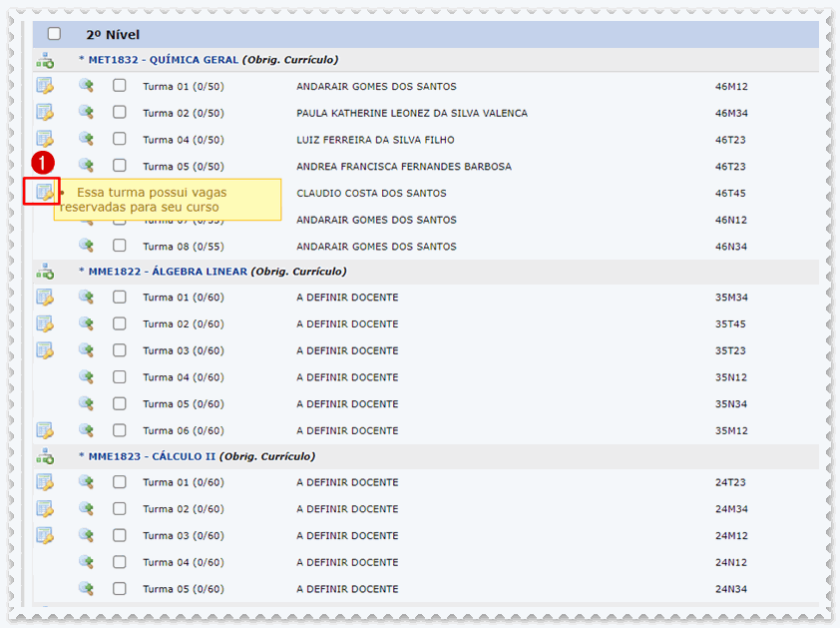Click the icon left of MME1823 Cálculo II
This screenshot has height=628, width=840.
coord(45,456)
